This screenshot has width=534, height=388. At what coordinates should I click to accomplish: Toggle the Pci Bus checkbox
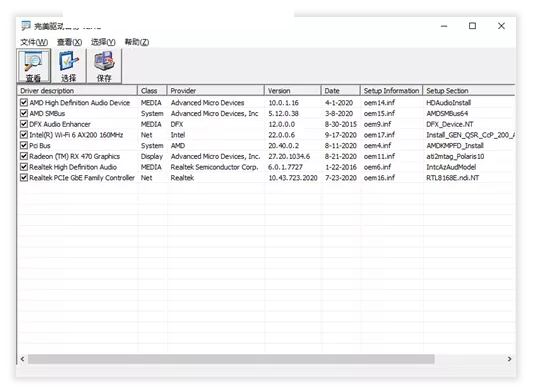[x=24, y=145]
